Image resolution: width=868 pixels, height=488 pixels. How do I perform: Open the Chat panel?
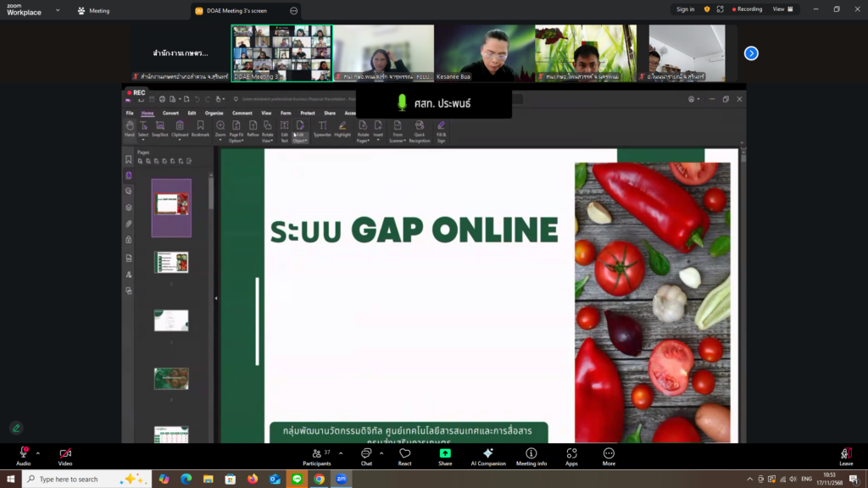(366, 455)
